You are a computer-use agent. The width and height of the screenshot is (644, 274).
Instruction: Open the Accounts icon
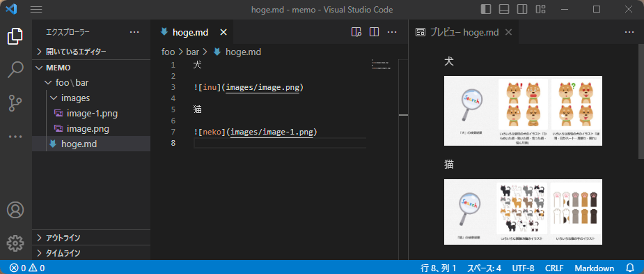(x=15, y=210)
